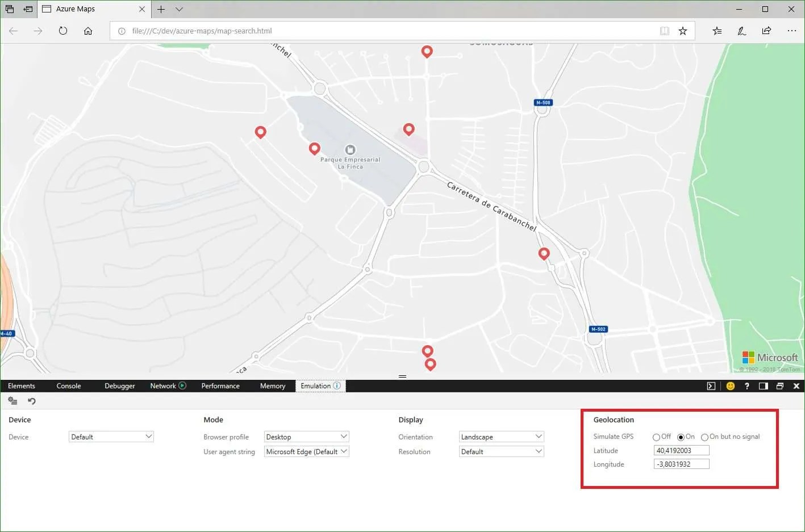Set the current tabs aside
The image size is (805, 532).
pos(28,9)
